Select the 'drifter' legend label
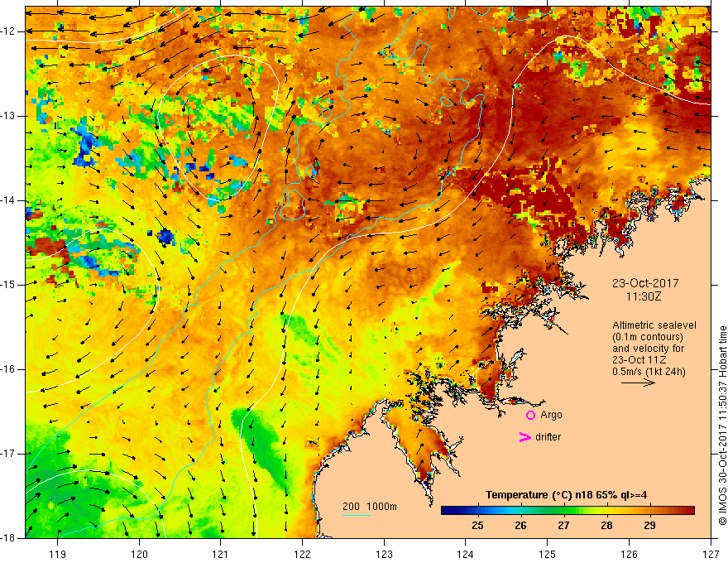Viewport: 728px width, 563px height. click(548, 437)
